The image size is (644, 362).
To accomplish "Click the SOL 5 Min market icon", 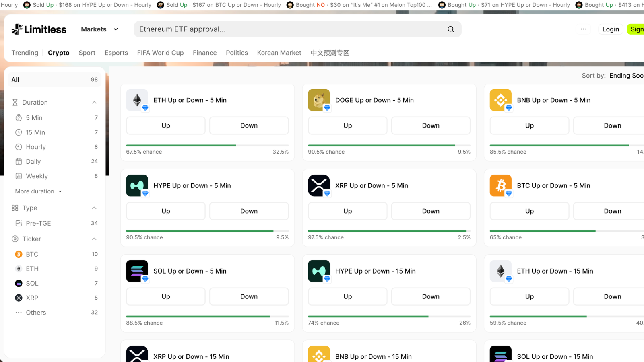I will click(x=137, y=271).
